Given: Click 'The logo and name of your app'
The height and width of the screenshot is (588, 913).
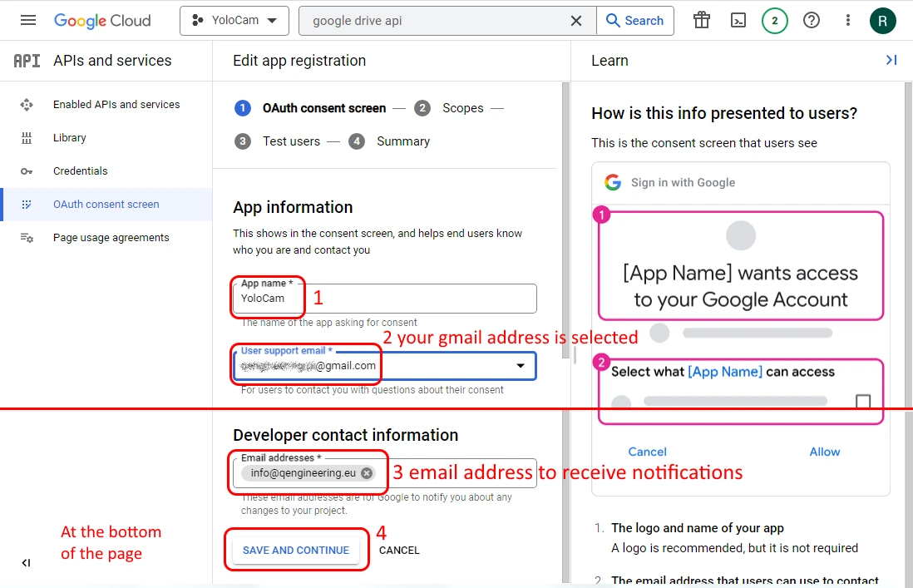Looking at the screenshot, I should pyautogui.click(x=698, y=528).
